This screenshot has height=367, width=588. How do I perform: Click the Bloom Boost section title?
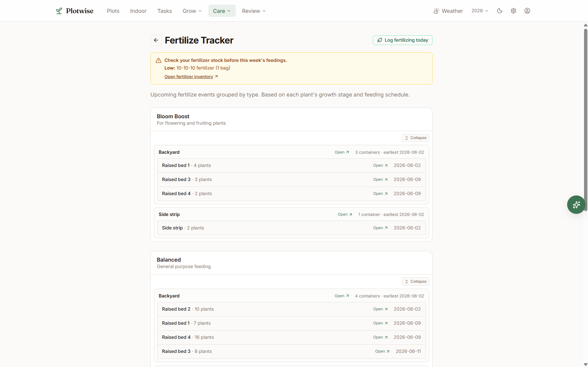point(173,116)
